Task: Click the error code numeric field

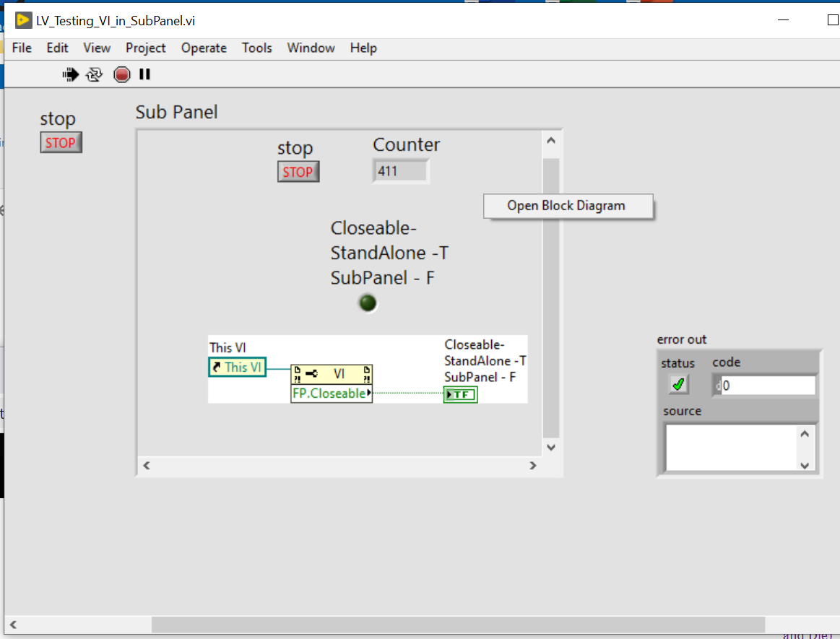Action: [768, 386]
